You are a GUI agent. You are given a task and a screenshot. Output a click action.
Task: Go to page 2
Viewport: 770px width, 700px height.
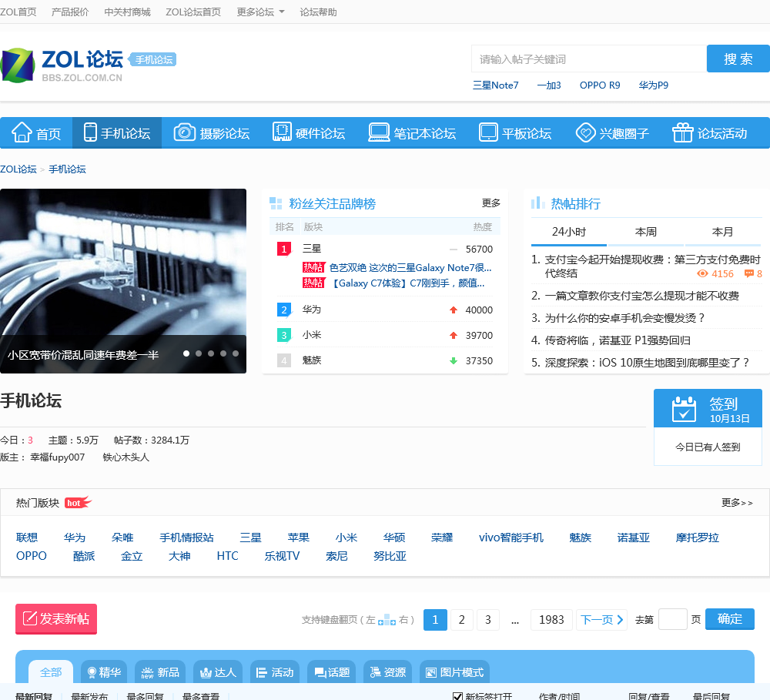click(461, 620)
